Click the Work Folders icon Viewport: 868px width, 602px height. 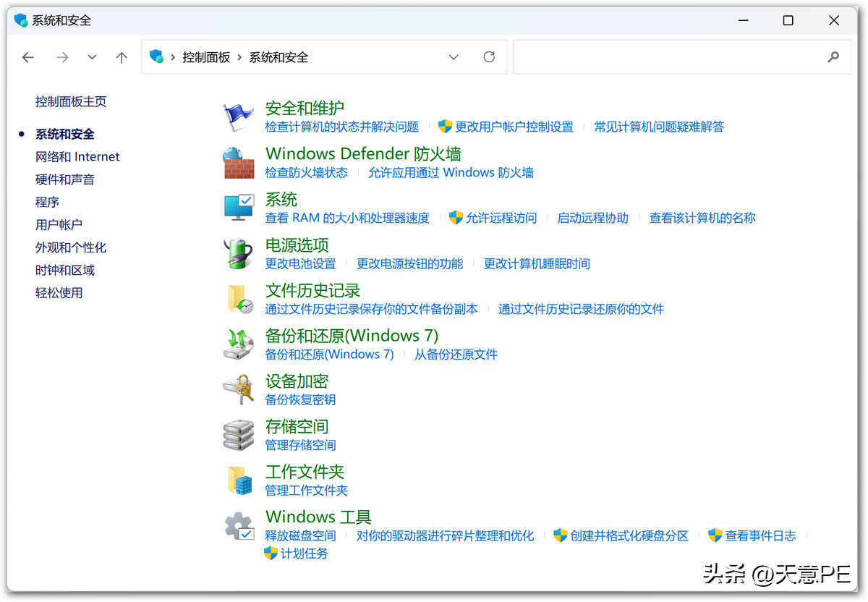coord(238,480)
